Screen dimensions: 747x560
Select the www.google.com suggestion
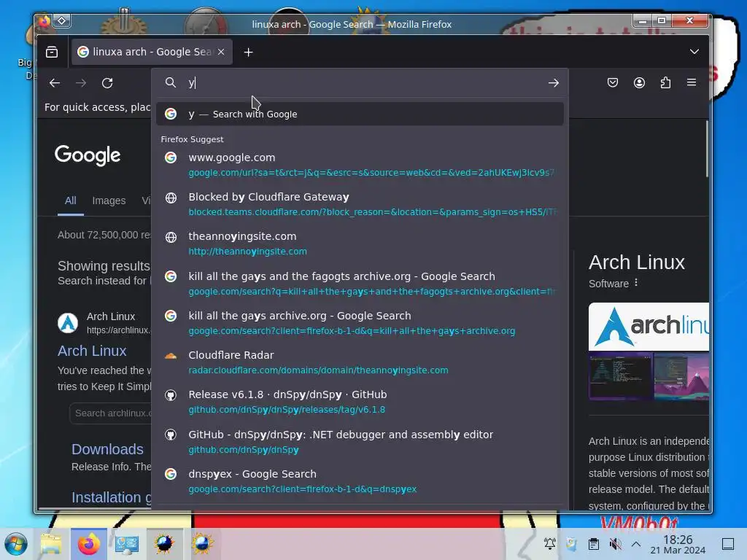coord(360,165)
